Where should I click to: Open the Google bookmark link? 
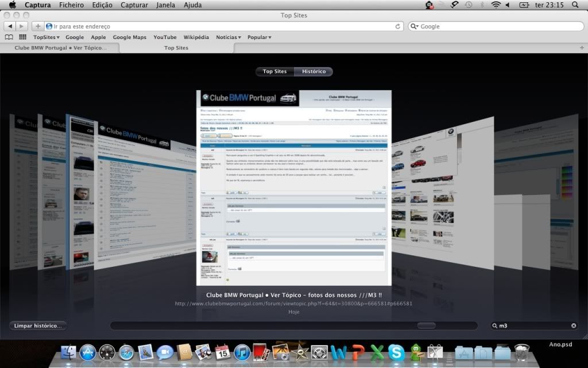coord(75,37)
